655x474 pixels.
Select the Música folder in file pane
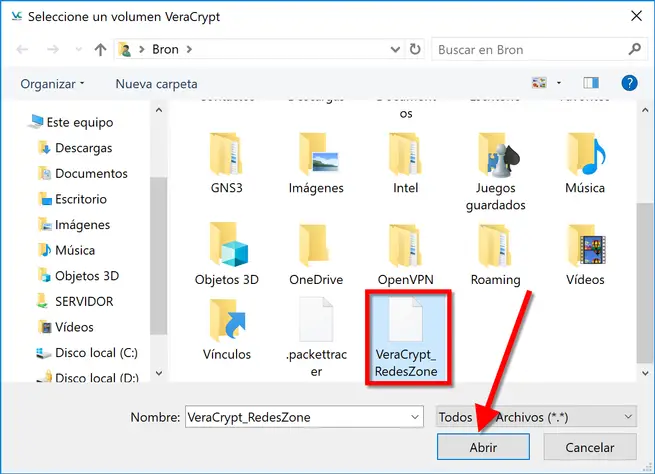[585, 164]
